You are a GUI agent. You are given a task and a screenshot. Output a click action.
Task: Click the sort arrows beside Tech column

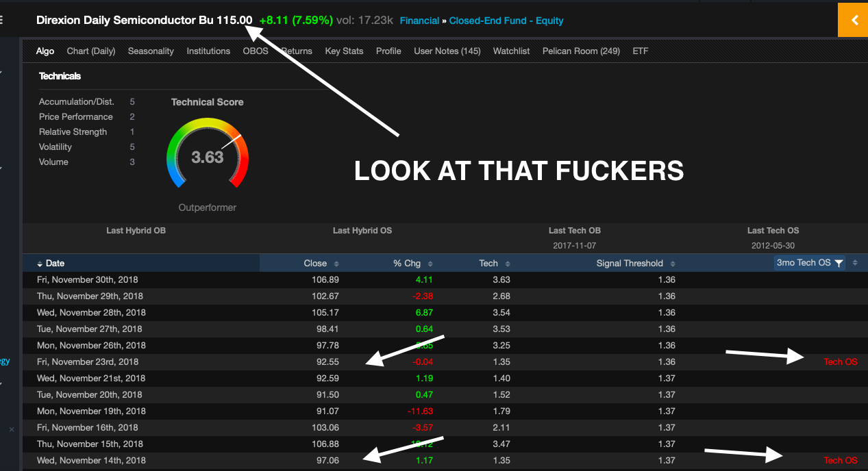point(508,264)
